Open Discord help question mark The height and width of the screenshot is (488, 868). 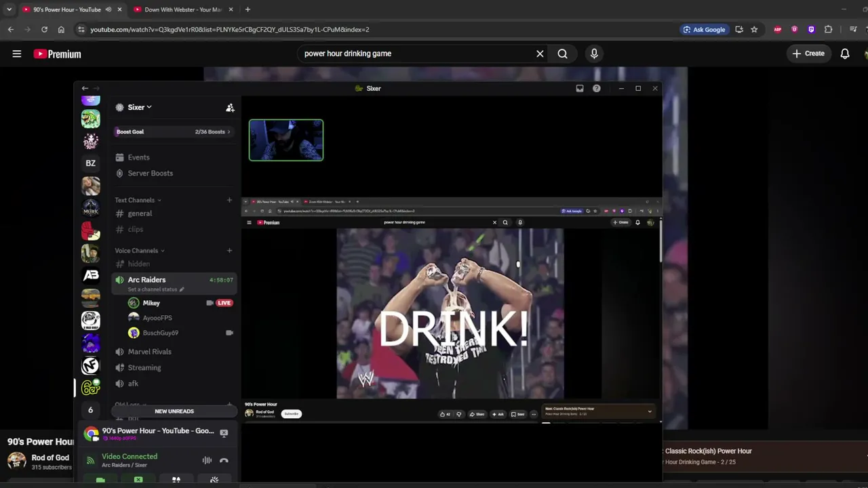596,88
